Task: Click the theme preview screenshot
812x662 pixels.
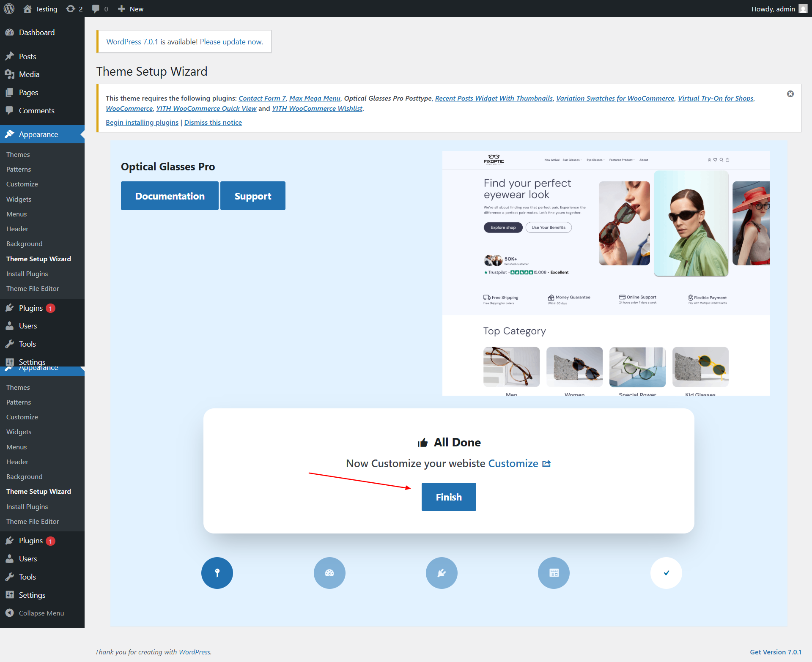Action: [606, 273]
